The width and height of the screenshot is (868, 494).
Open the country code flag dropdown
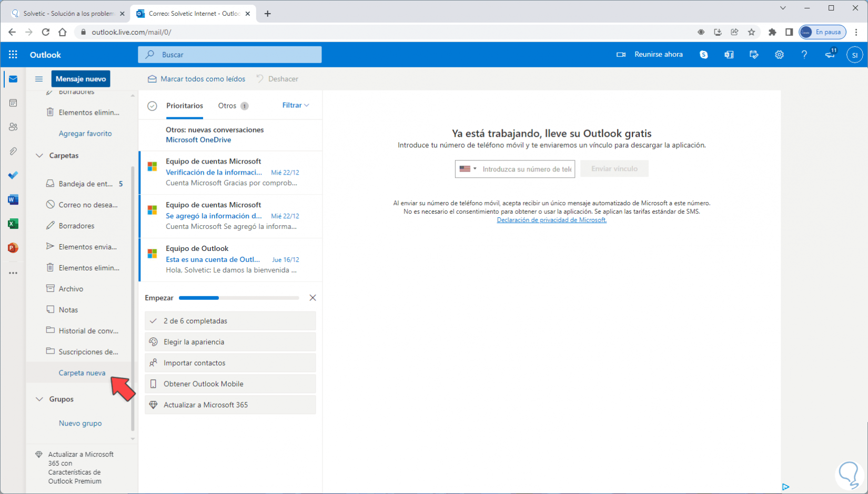coord(468,169)
